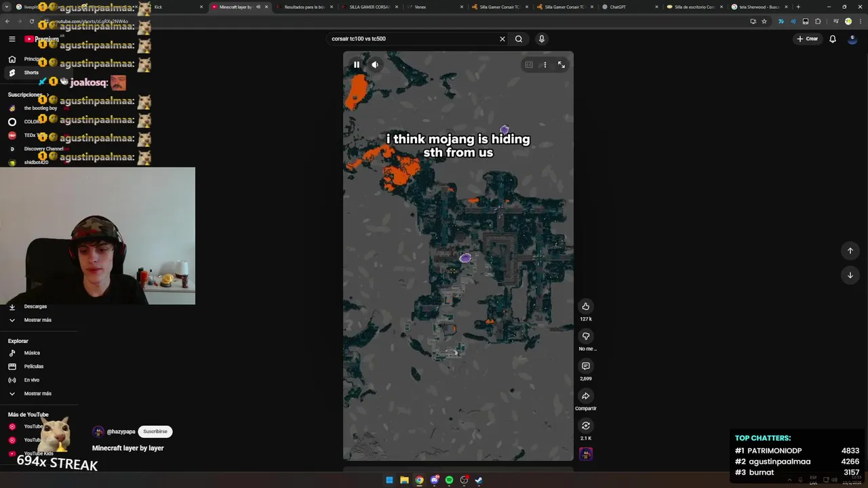
Task: Switch to the tela Sherwood tab
Action: click(759, 7)
